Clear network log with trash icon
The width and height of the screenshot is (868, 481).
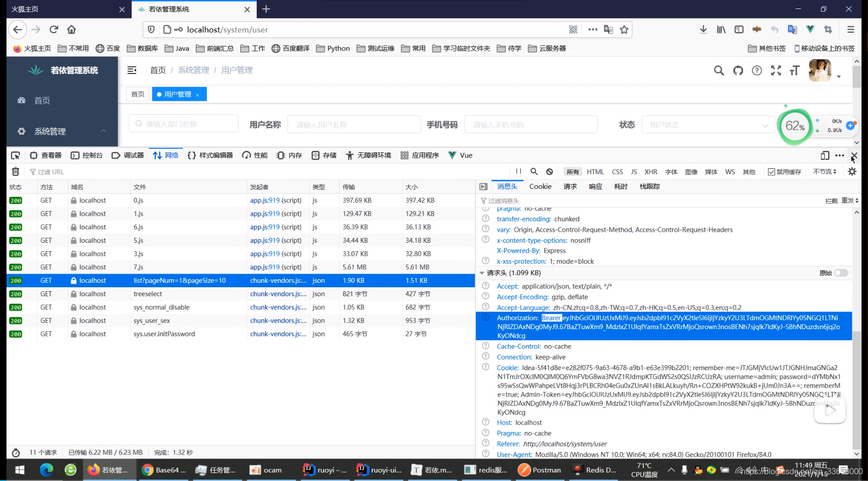pos(15,172)
